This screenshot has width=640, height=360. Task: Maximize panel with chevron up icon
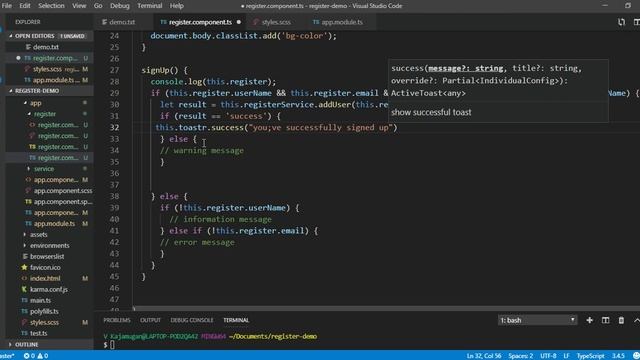click(636, 320)
